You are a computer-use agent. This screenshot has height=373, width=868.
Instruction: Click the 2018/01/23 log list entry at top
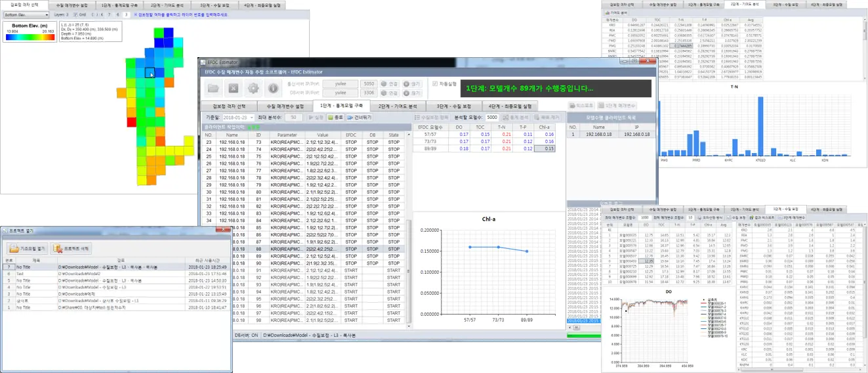point(583,210)
